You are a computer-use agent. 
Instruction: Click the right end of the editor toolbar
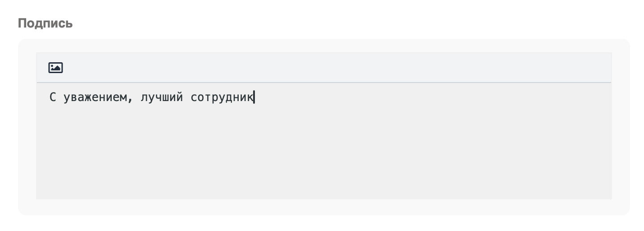(x=599, y=68)
